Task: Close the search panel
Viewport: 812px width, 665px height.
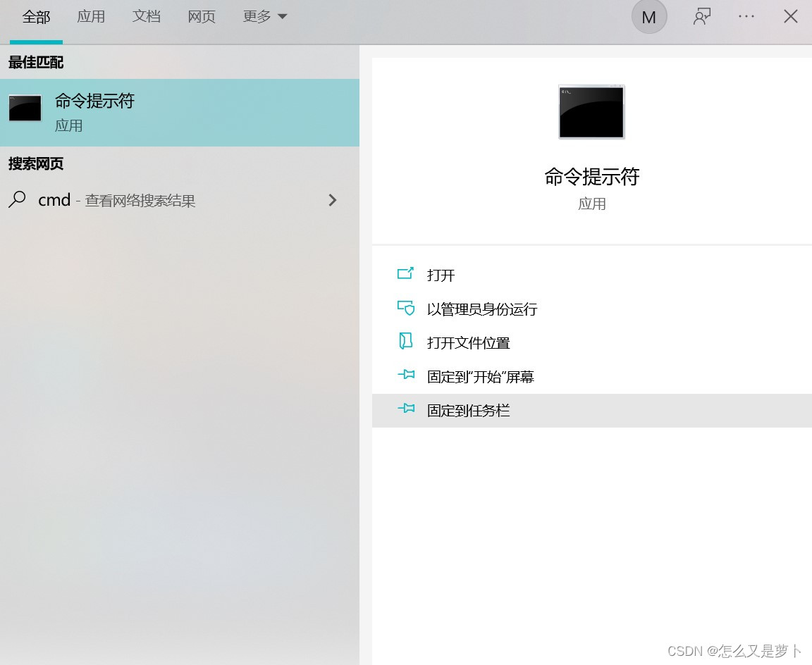Action: pos(790,17)
